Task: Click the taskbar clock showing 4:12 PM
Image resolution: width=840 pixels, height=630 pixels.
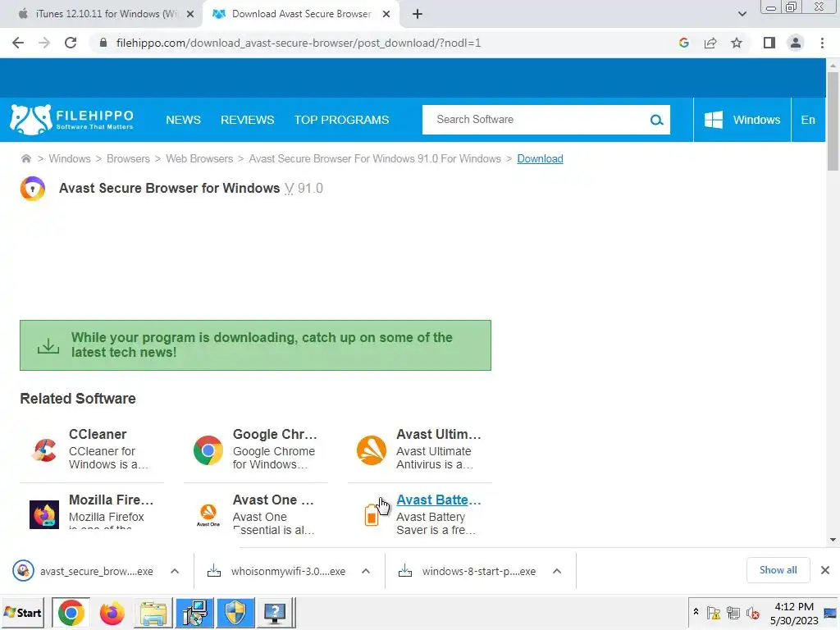Action: tap(794, 614)
